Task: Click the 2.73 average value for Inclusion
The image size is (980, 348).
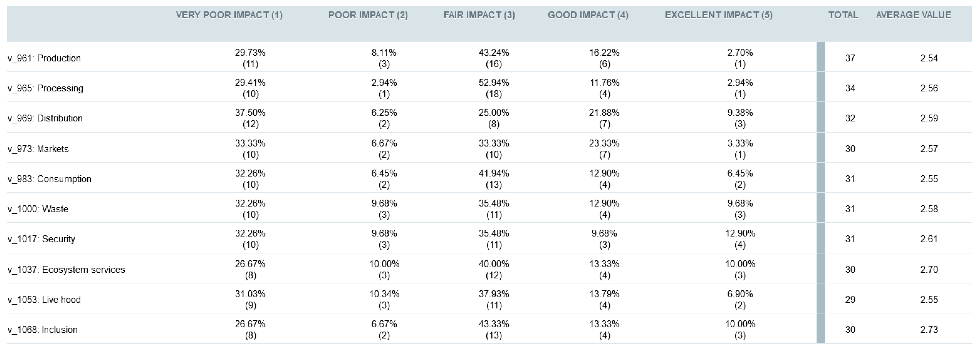Action: [929, 330]
